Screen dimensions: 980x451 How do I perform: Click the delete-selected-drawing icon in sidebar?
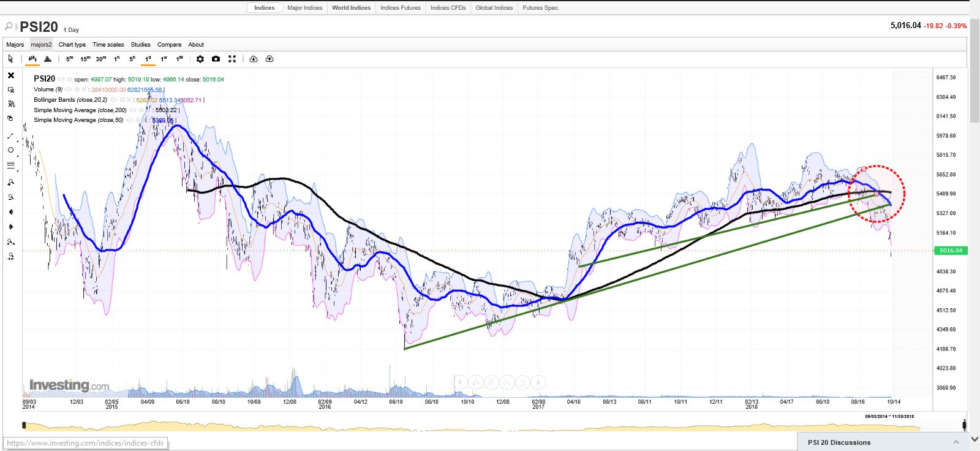(x=10, y=89)
